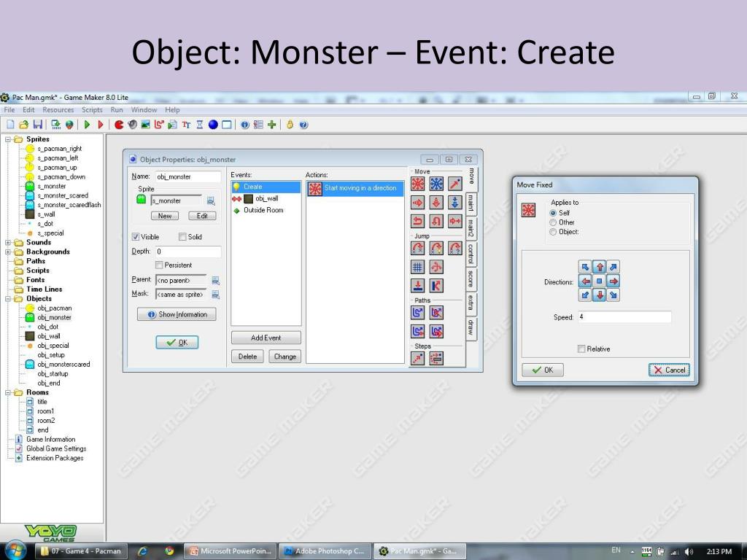
Task: Select the Jump to Start action icon
Action: click(x=436, y=248)
